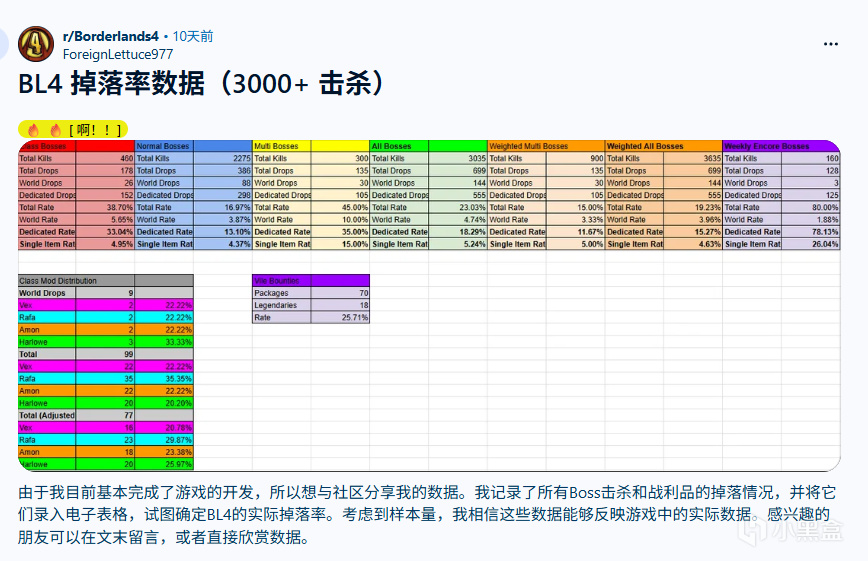Click the green 'All Bosses' header cell
Image resolution: width=868 pixels, height=561 pixels.
[x=399, y=146]
